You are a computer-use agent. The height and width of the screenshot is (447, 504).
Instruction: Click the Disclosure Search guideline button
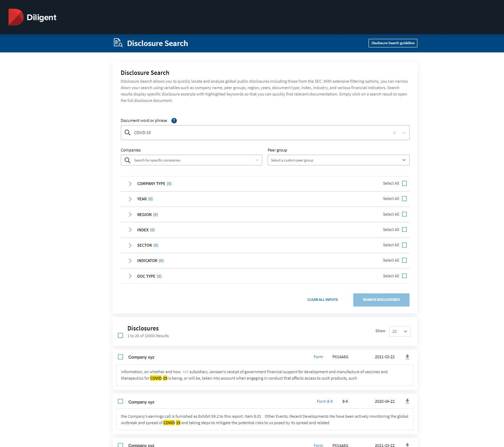pos(393,43)
